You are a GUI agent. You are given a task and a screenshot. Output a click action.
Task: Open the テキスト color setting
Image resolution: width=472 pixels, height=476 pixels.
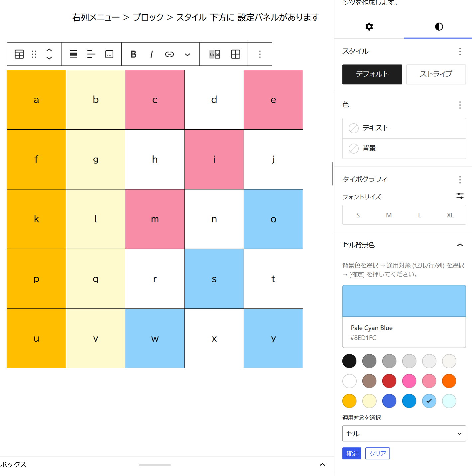(404, 128)
